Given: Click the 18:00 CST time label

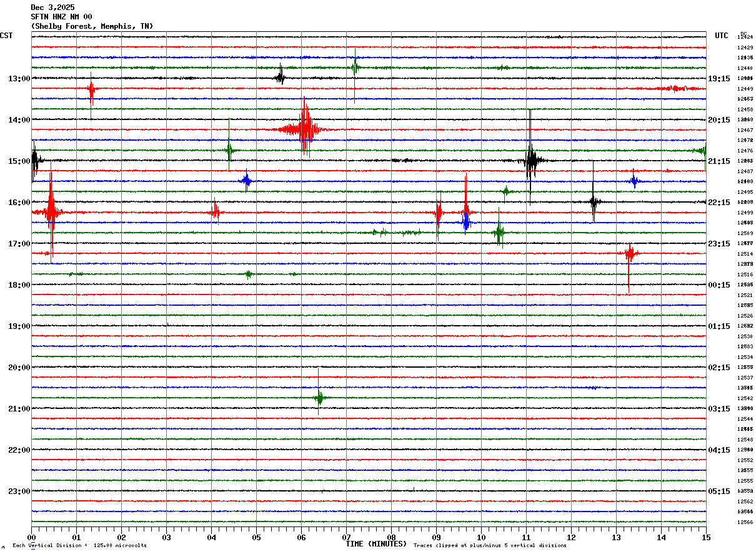Looking at the screenshot, I should [19, 285].
